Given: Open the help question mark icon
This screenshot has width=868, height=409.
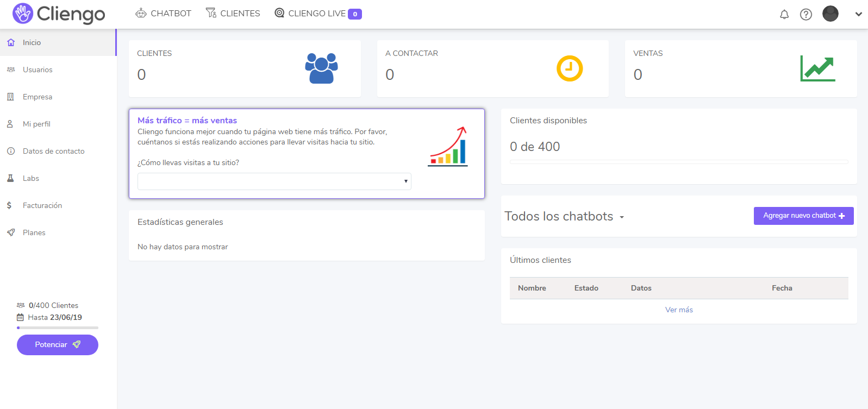Looking at the screenshot, I should pyautogui.click(x=806, y=14).
